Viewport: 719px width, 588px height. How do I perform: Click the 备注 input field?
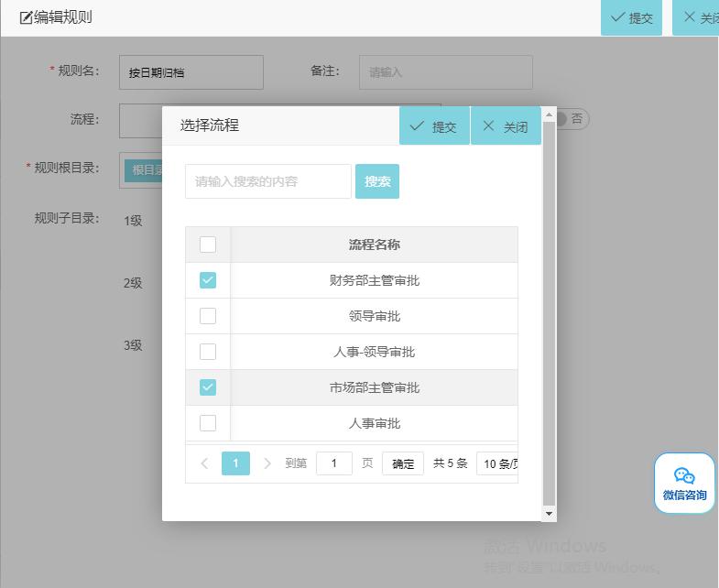click(446, 72)
